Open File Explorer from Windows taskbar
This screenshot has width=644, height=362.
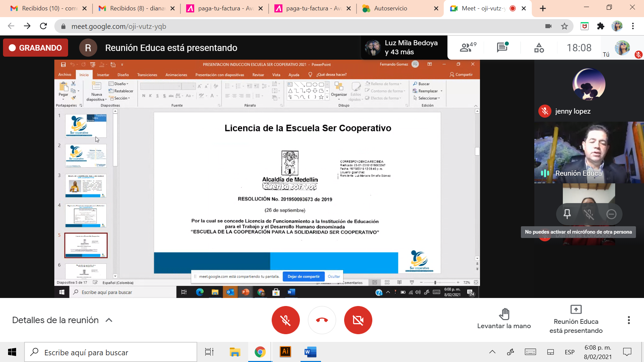[x=235, y=352]
